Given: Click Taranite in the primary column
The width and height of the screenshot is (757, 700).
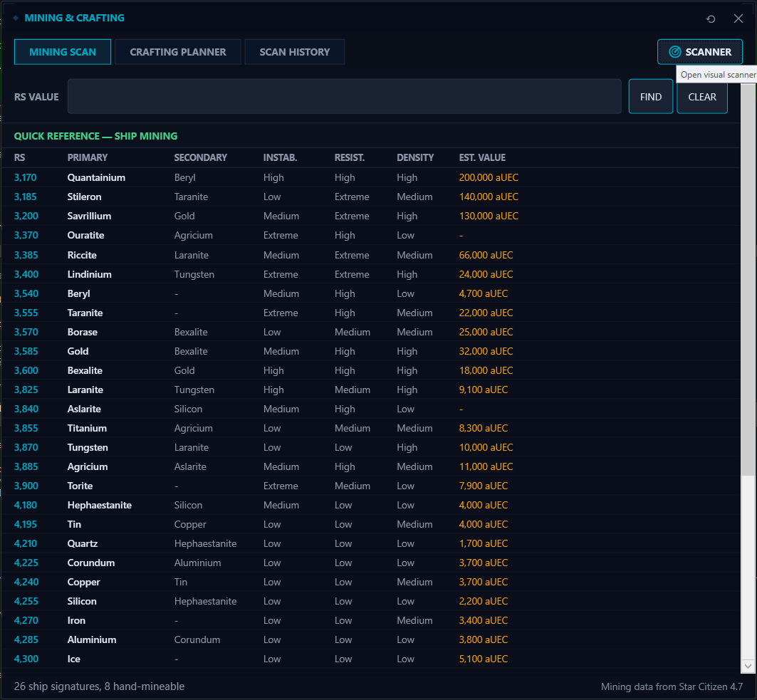Looking at the screenshot, I should tap(85, 313).
